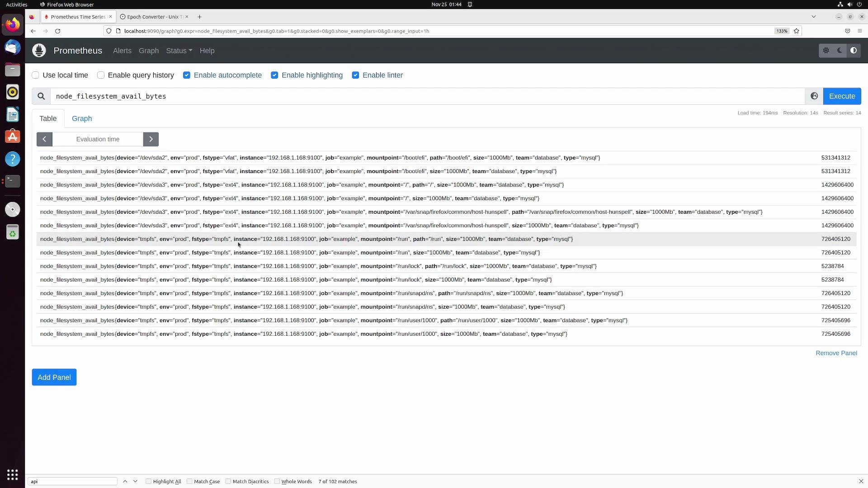Open system tray status menu

point(850,5)
